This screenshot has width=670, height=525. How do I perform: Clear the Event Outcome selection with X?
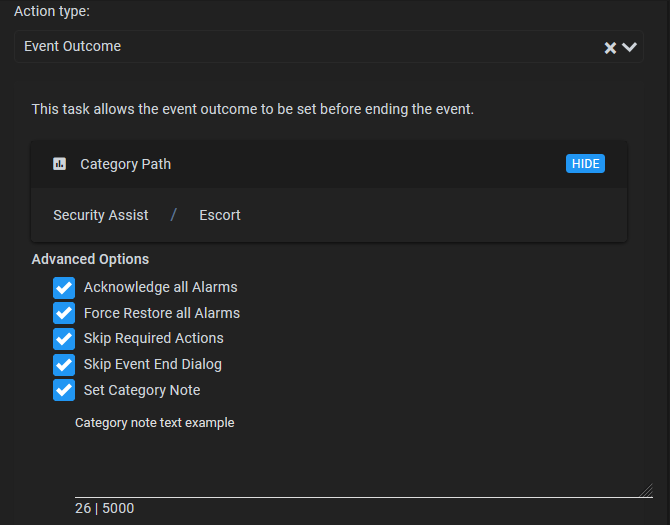pyautogui.click(x=610, y=47)
